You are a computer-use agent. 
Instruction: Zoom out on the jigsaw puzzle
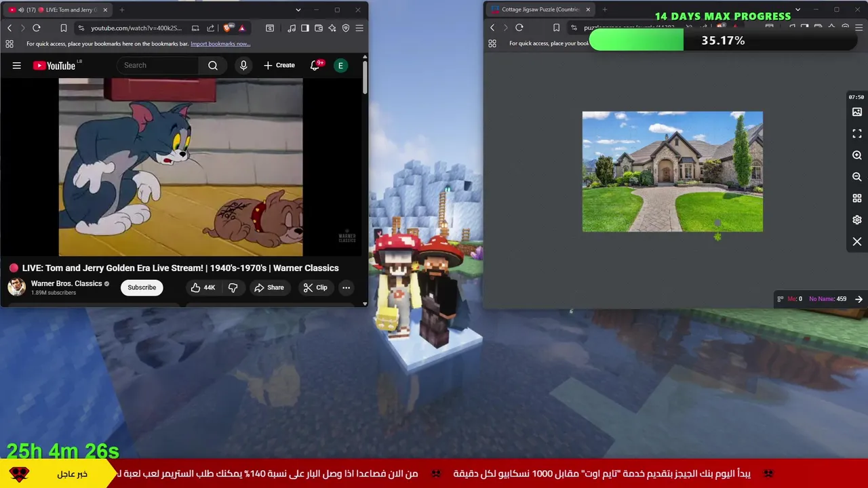coord(857,177)
